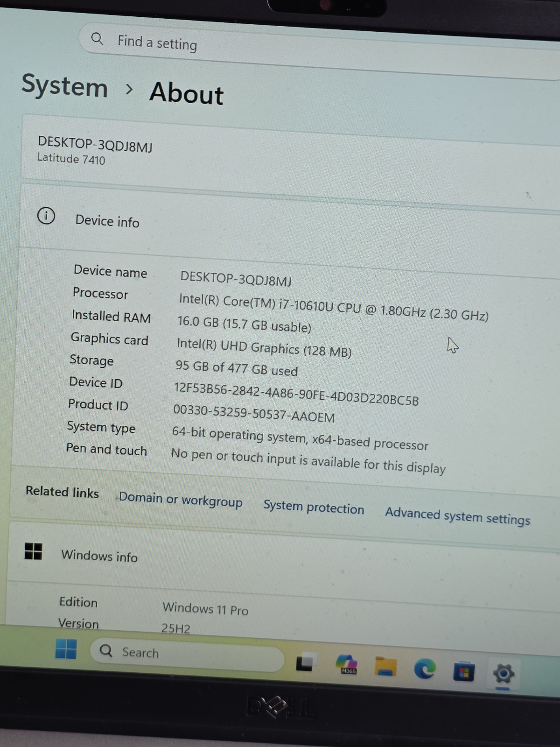
Task: Open the Windows Start button
Action: (66, 648)
